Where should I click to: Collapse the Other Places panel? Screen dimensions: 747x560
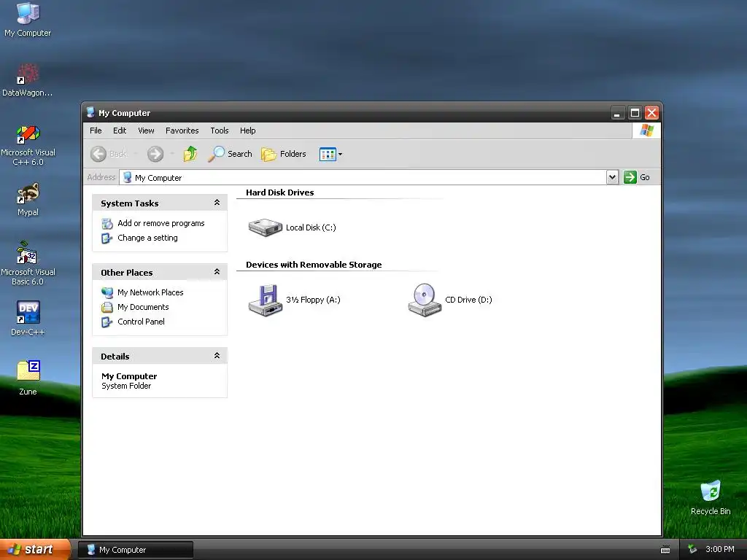(217, 272)
